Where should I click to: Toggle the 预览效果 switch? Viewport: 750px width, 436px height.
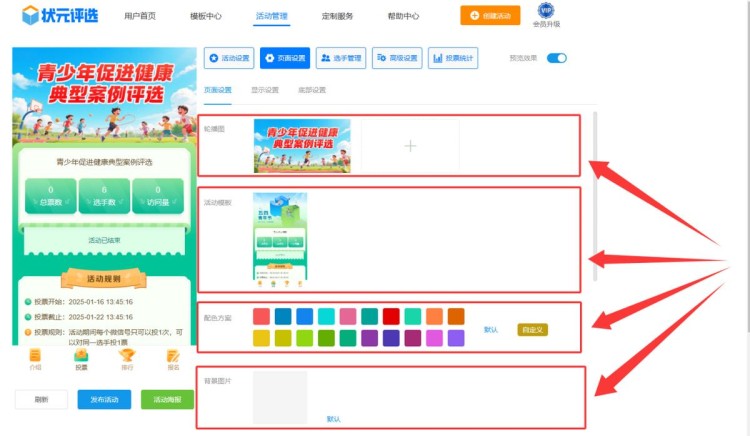point(557,58)
